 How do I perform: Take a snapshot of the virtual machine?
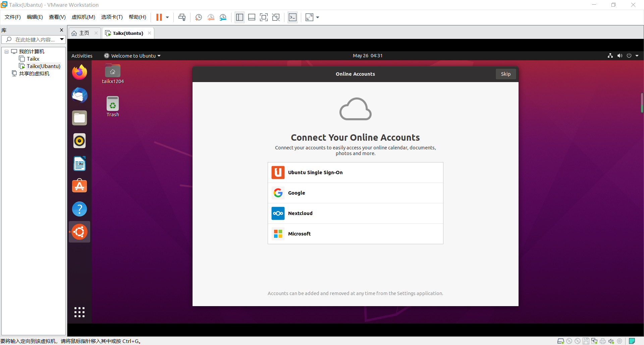click(x=198, y=17)
